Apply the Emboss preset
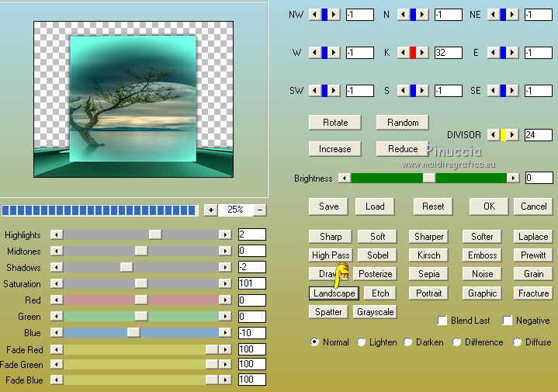This screenshot has height=392, width=558. tap(482, 255)
